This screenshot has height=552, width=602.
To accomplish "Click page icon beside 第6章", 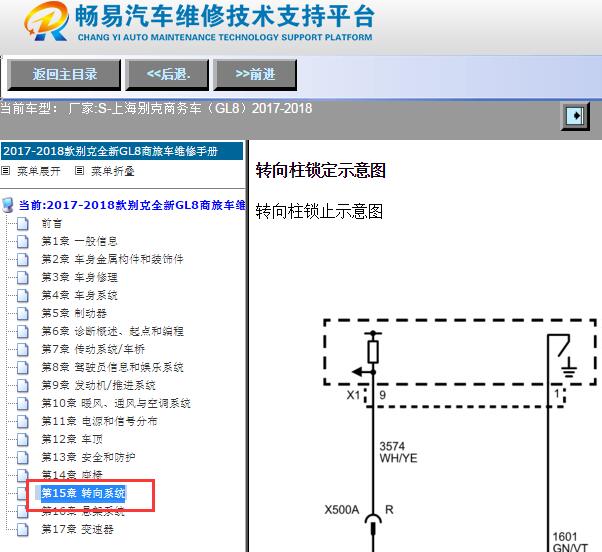I will (x=23, y=331).
